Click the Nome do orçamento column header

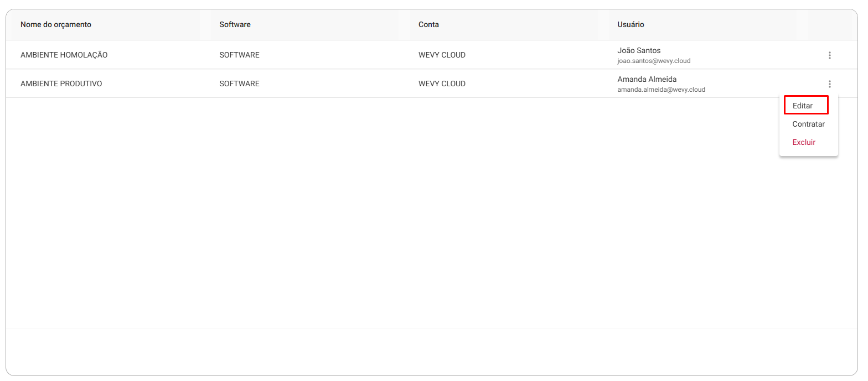[x=56, y=24]
